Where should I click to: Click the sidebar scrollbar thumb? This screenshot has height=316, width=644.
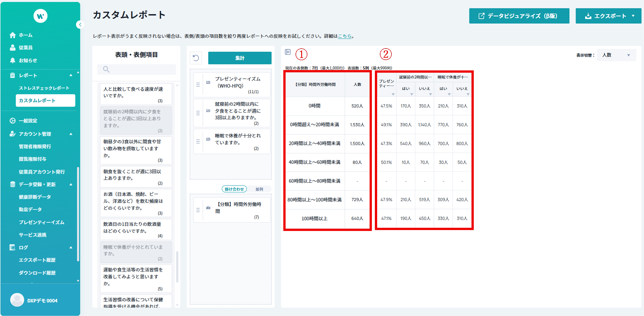pos(78,214)
